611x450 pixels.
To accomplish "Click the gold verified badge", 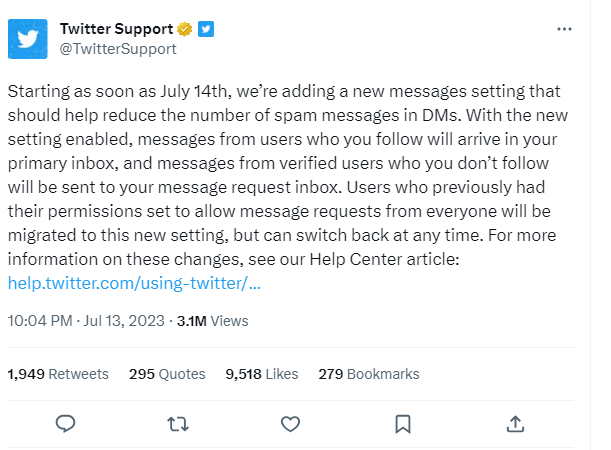I will point(185,28).
